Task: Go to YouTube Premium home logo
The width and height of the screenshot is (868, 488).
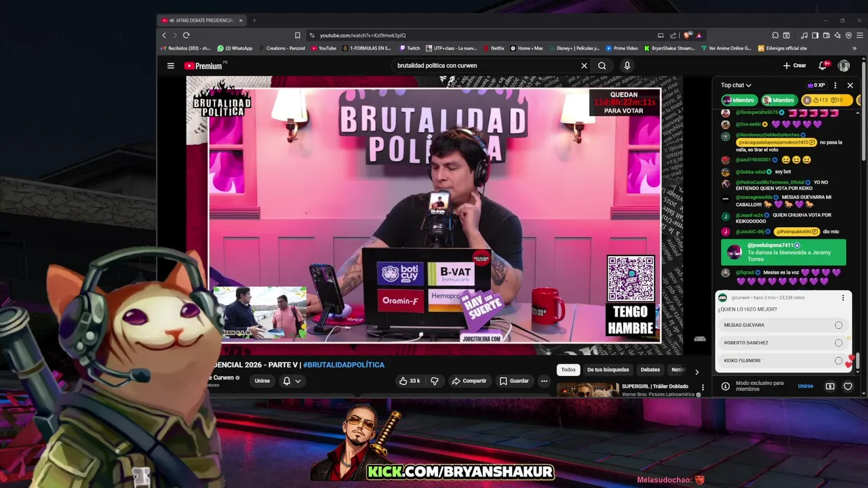Action: 203,66
